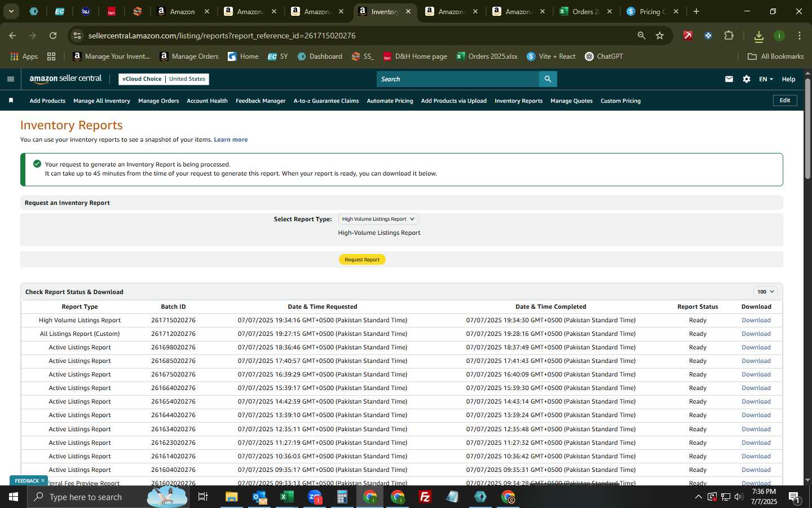Open the Learn more link
This screenshot has width=812, height=508.
click(x=231, y=139)
